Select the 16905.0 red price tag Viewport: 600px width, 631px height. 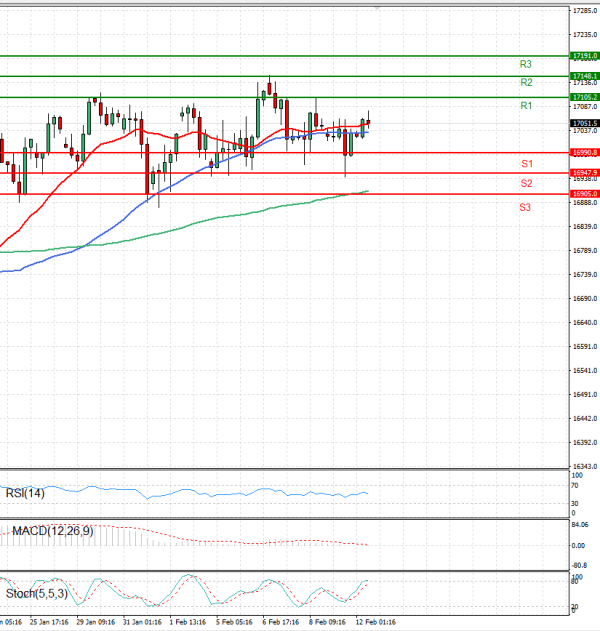coord(584,193)
